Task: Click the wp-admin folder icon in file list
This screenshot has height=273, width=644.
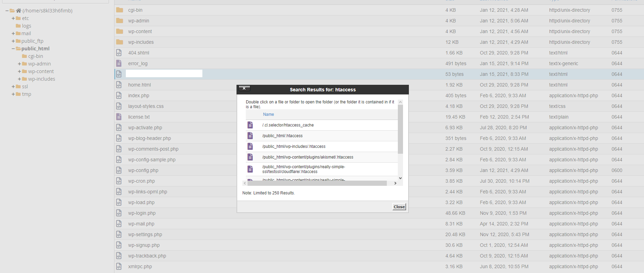Action: [x=120, y=21]
